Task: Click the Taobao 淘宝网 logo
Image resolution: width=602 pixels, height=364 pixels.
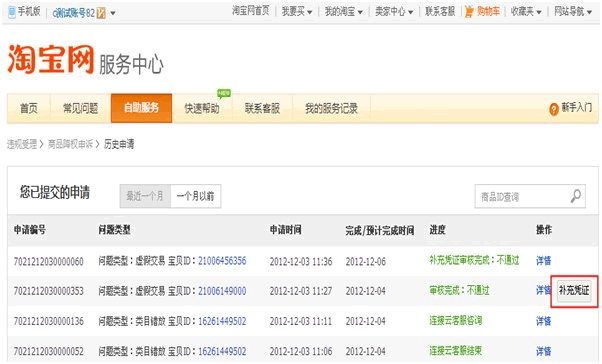Action: click(x=51, y=59)
